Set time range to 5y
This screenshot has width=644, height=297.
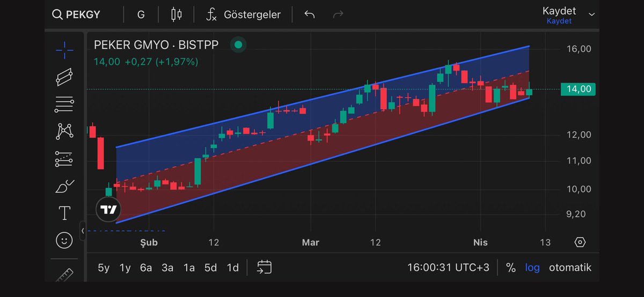point(104,268)
